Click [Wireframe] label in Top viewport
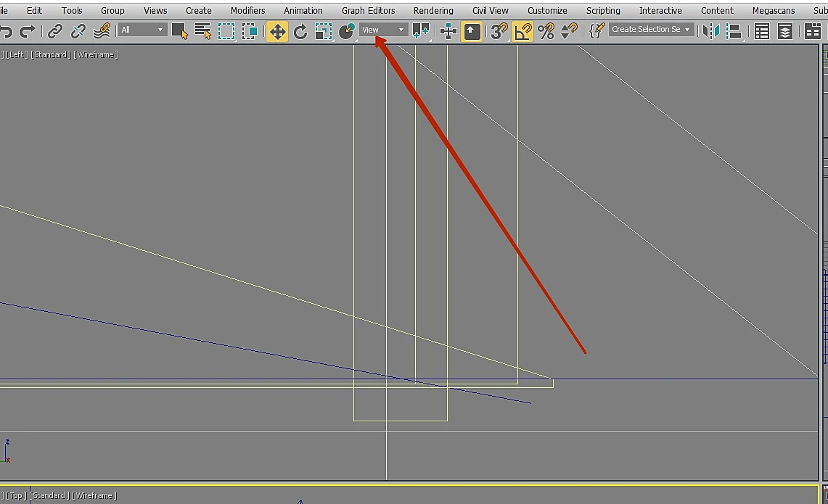Image resolution: width=828 pixels, height=504 pixels. [x=94, y=495]
